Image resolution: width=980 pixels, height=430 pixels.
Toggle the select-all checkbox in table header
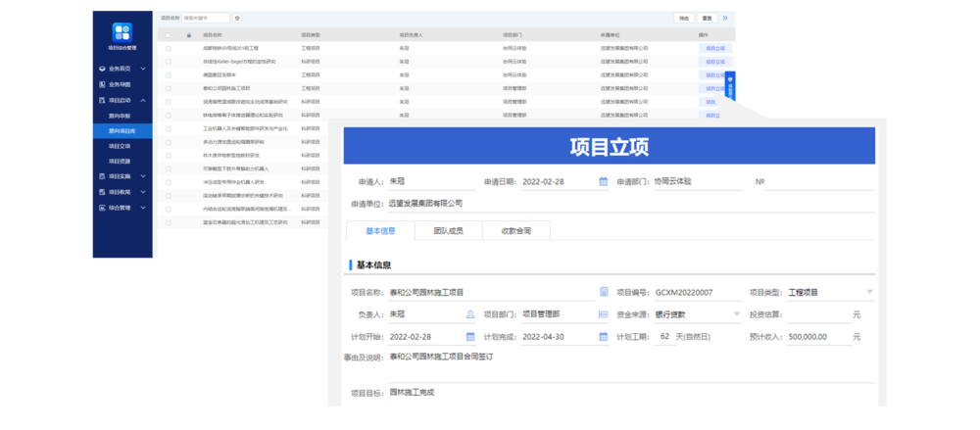[x=169, y=35]
